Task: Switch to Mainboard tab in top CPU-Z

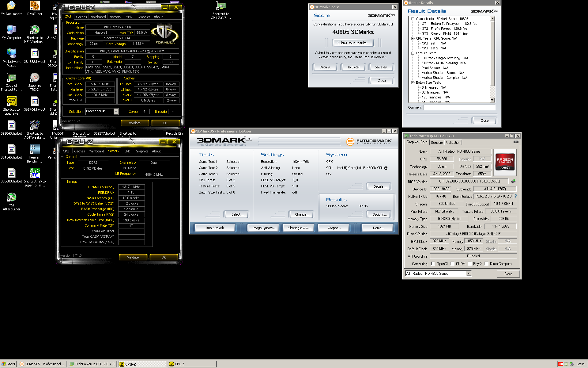Action: 98,17
